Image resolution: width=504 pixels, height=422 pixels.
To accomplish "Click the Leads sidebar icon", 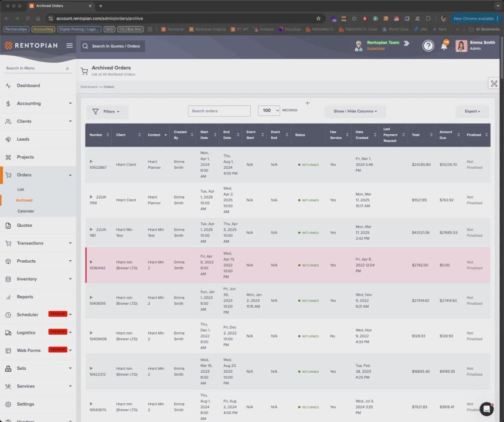I will point(8,139).
